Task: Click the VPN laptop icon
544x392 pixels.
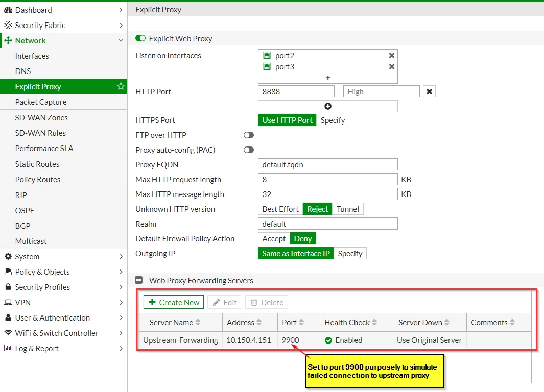Action: (8, 302)
